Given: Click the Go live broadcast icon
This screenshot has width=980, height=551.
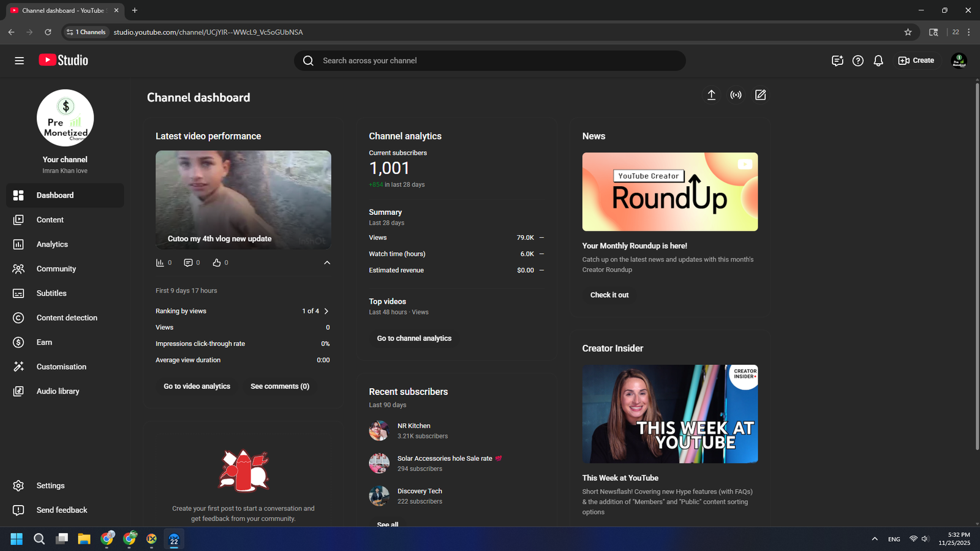Looking at the screenshot, I should [736, 95].
